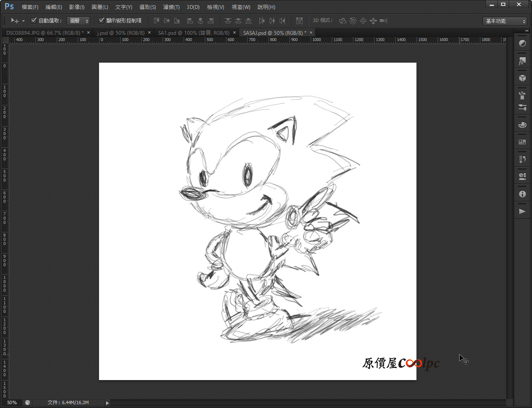Click the Photoshop Ps logo
Viewport: 532px width, 408px height.
pyautogui.click(x=9, y=6)
